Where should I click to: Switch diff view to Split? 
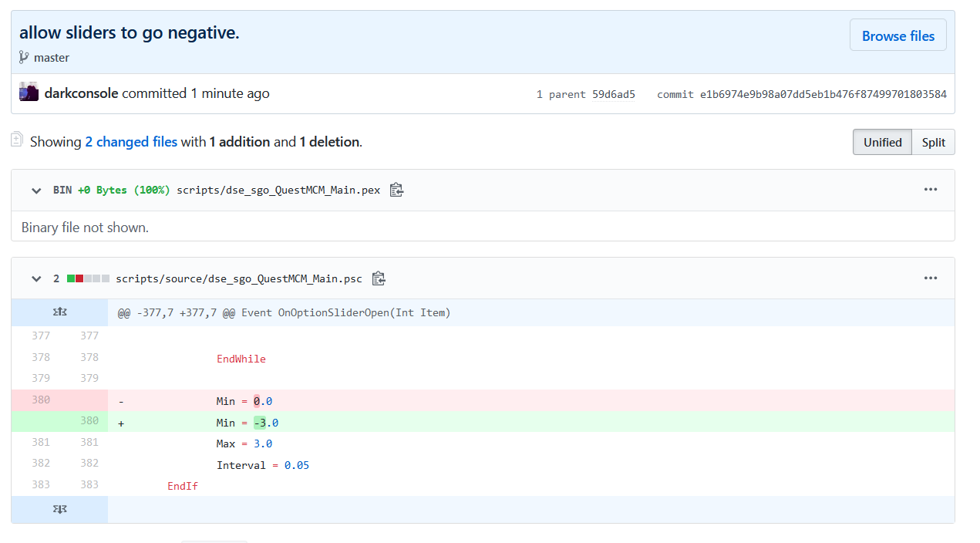(933, 142)
